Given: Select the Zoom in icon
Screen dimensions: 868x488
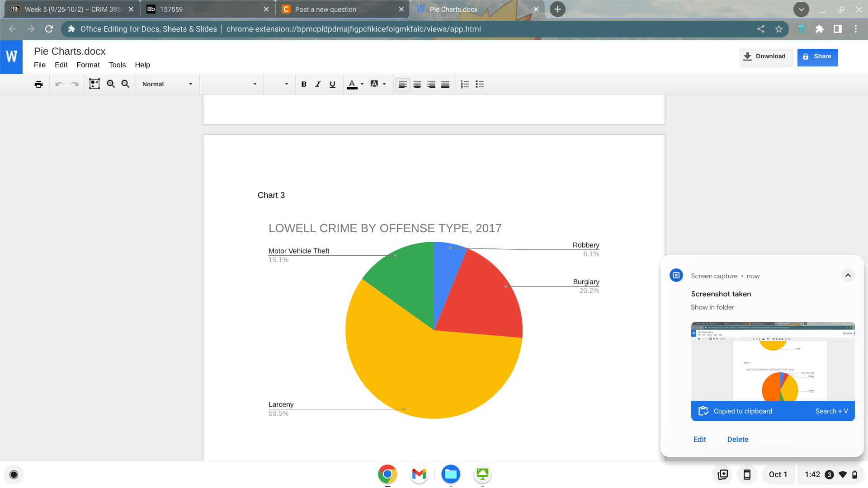Looking at the screenshot, I should 111,84.
